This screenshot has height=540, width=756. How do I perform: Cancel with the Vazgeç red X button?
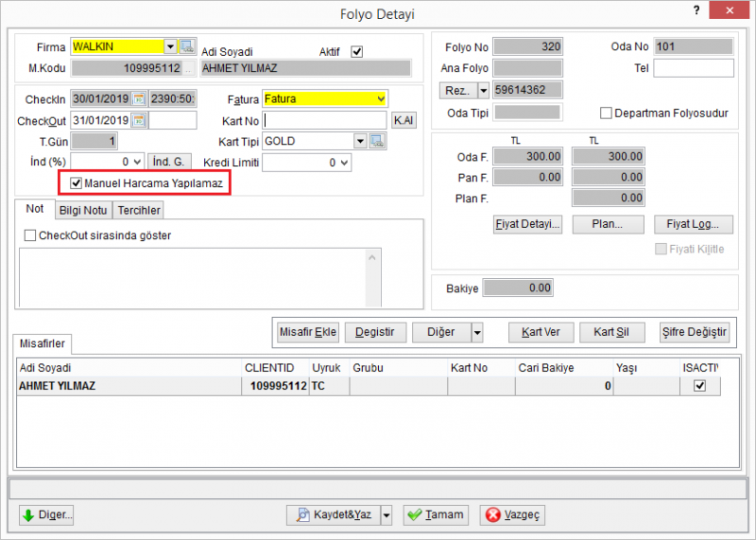[x=512, y=514]
